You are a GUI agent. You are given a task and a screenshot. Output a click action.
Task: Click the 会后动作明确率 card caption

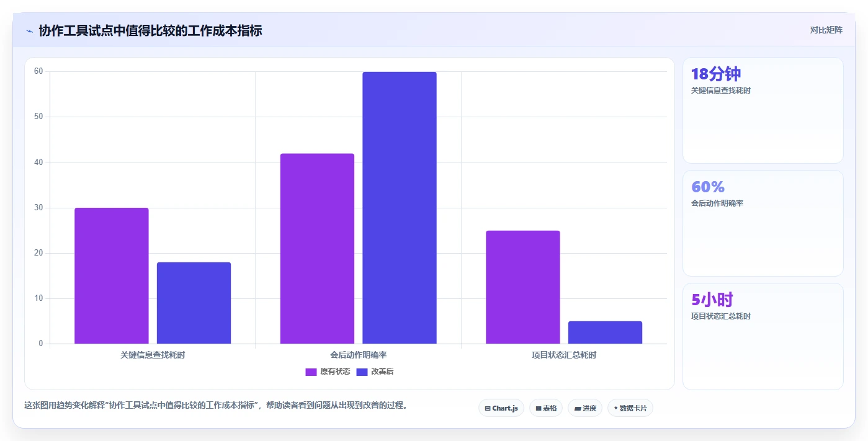pyautogui.click(x=717, y=203)
